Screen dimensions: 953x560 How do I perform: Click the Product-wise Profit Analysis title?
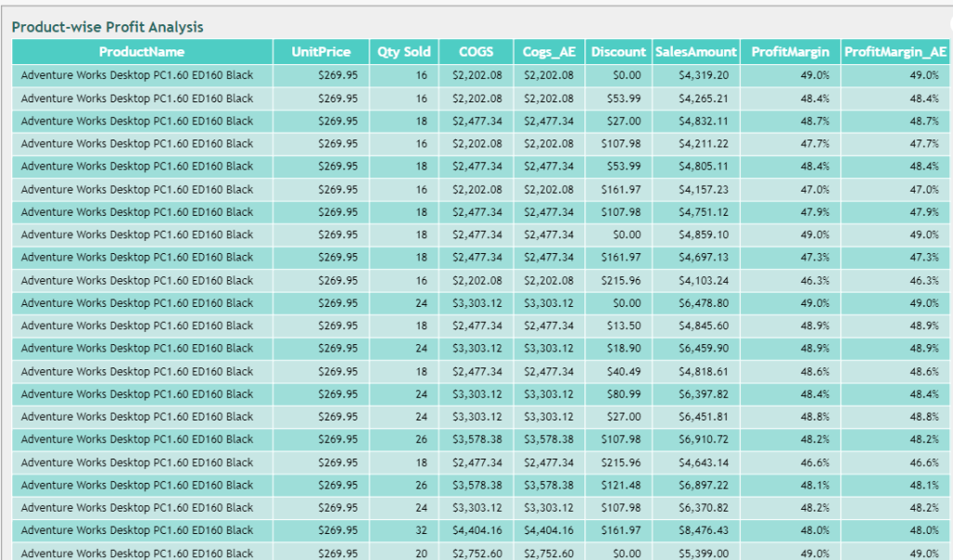(107, 27)
